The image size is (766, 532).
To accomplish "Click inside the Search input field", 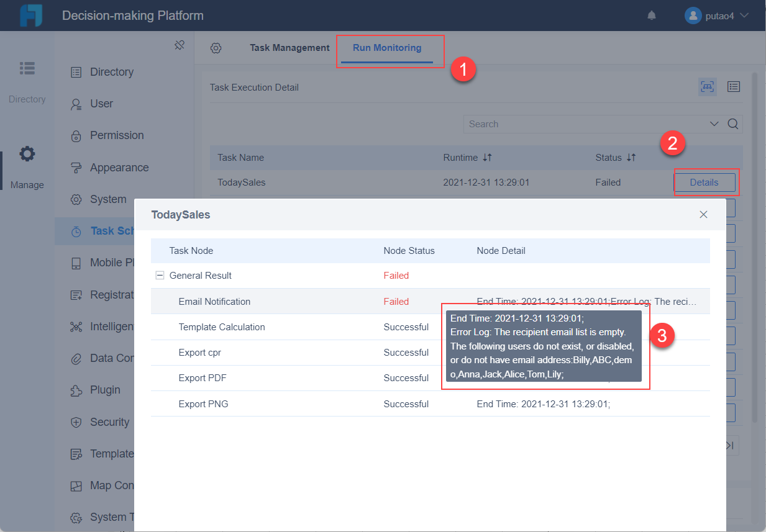I will click(559, 124).
